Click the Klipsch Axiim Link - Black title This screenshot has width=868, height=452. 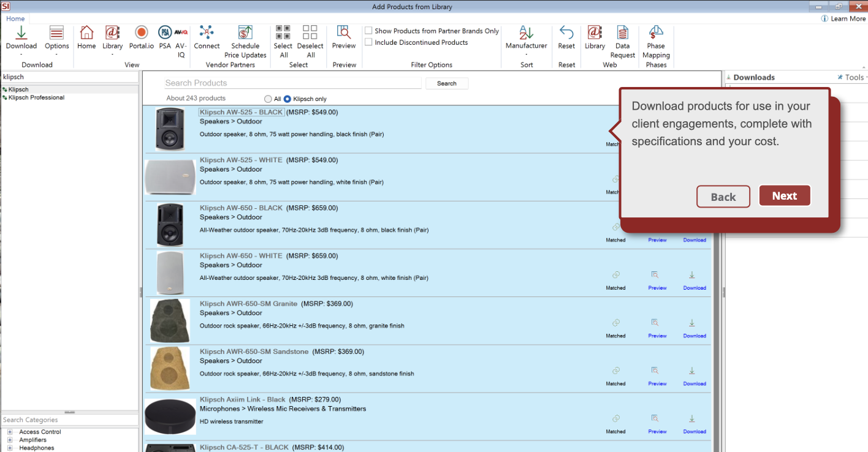coord(243,399)
